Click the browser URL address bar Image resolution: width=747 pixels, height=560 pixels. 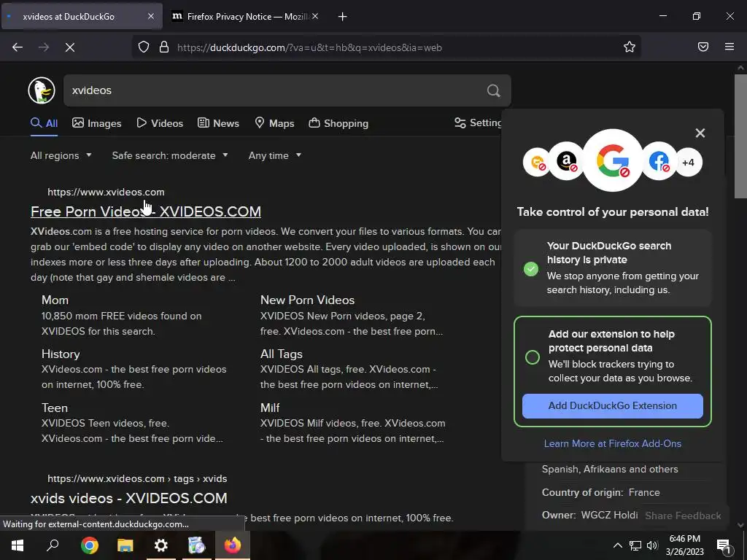(x=386, y=47)
